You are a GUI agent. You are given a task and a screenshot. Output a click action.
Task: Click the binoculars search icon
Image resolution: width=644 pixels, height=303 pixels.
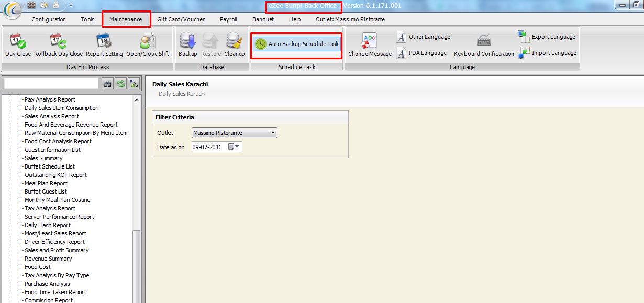(x=107, y=84)
